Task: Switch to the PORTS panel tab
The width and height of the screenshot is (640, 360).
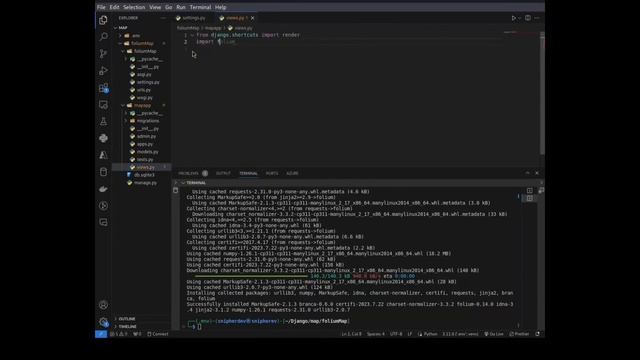Action: 272,173
